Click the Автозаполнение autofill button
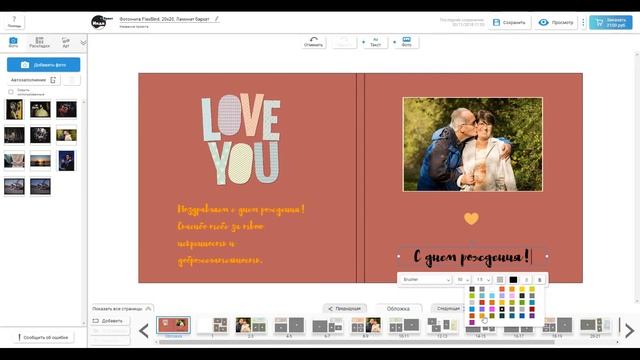640x360 pixels. coord(34,80)
